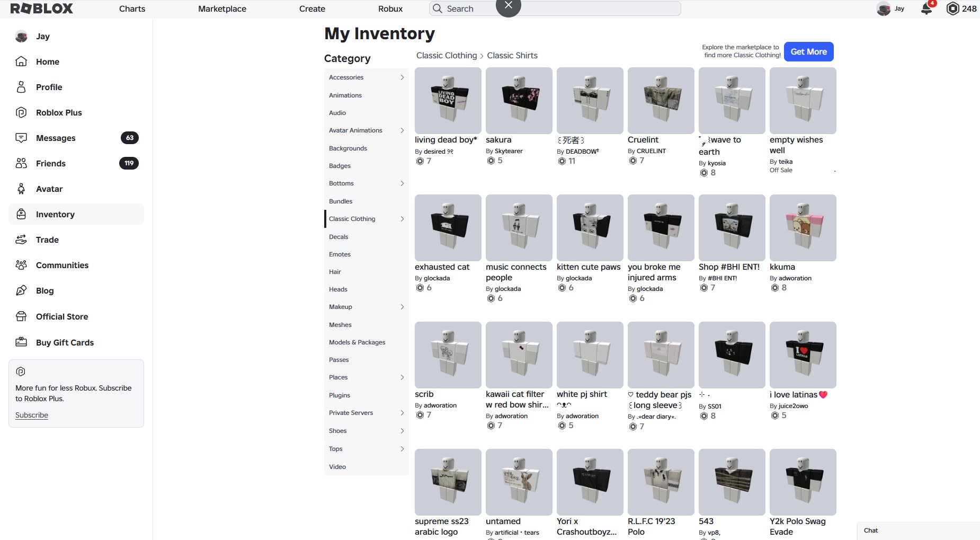Open the Create navigation tab
Screen dimensions: 980x540
pyautogui.click(x=312, y=8)
